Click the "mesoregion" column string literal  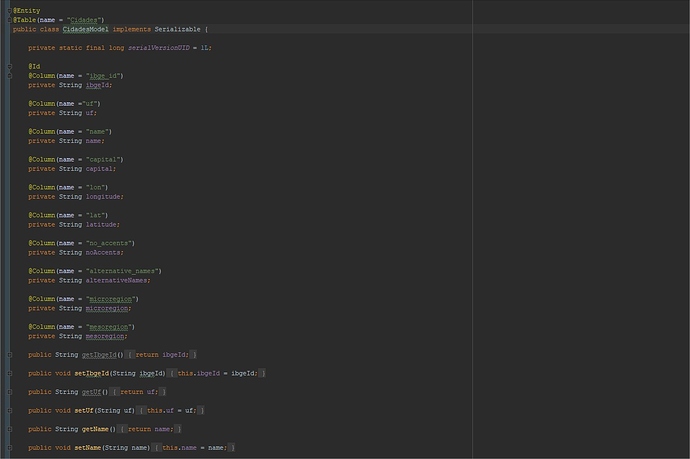click(x=108, y=327)
